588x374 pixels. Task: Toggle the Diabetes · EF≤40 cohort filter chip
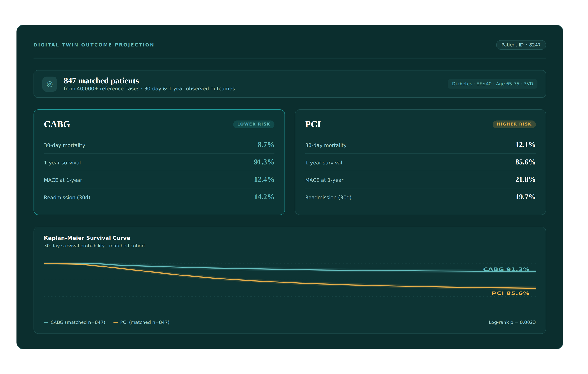click(x=492, y=84)
